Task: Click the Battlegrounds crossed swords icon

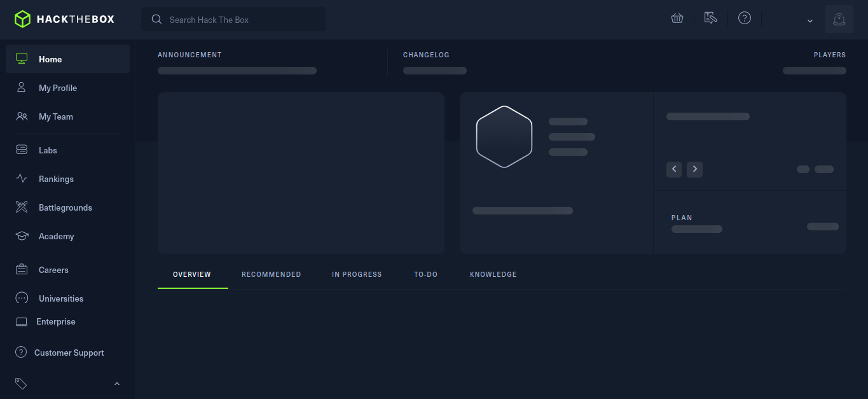Action: pyautogui.click(x=22, y=207)
